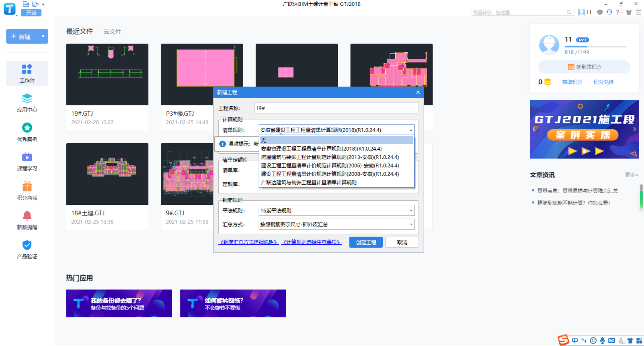The image size is (644, 346).
Task: Click the 新建 button
Action: [22, 36]
